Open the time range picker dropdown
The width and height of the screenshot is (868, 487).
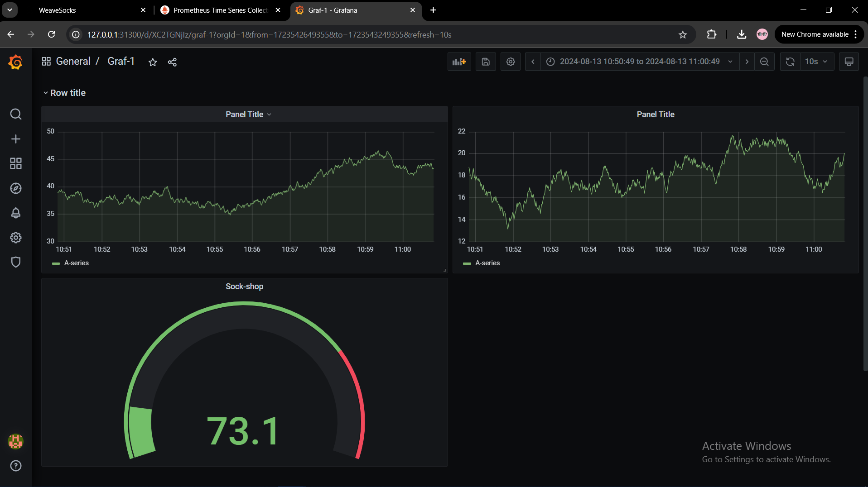coord(639,62)
